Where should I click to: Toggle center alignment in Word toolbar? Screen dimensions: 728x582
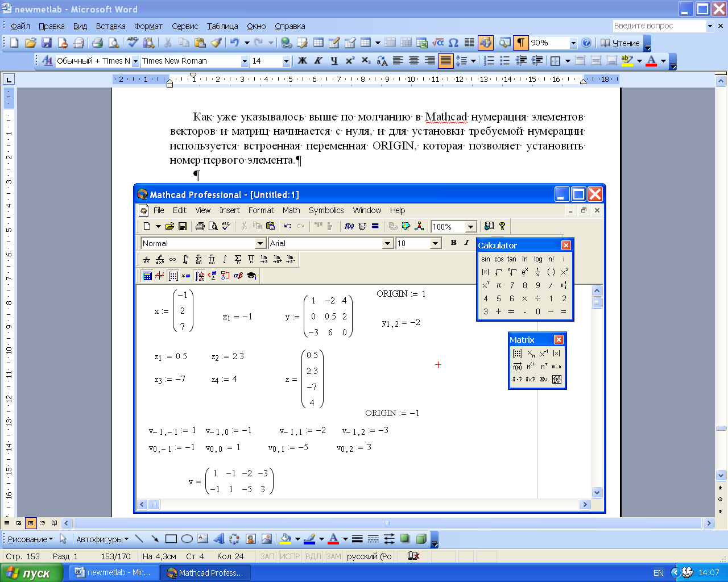point(413,61)
